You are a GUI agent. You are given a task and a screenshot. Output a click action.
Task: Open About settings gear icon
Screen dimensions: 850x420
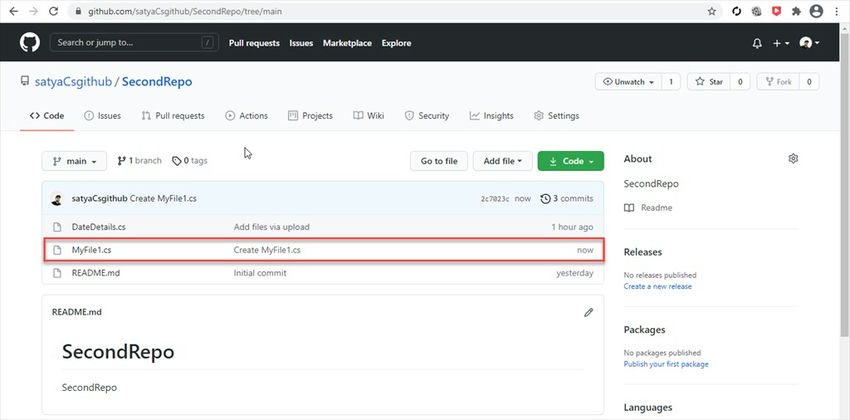793,159
